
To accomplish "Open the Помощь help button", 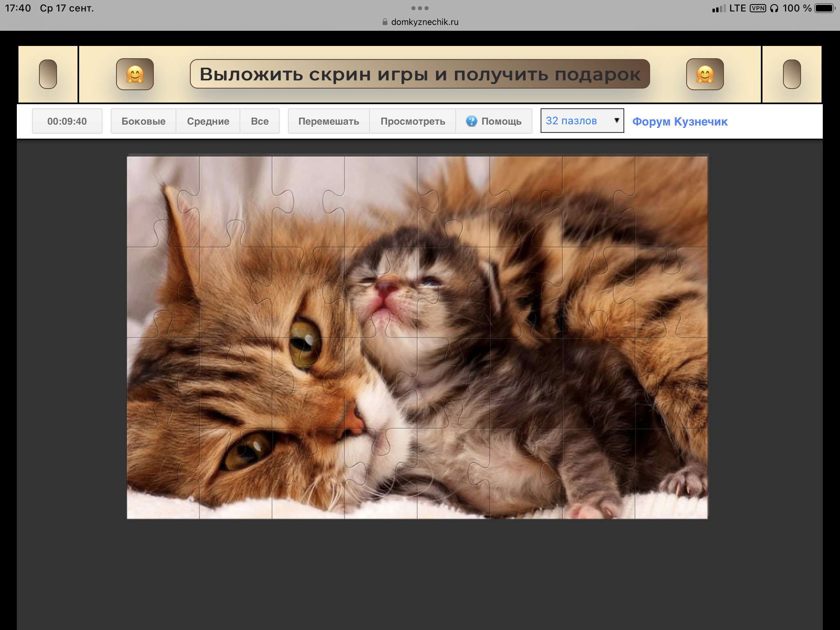I will point(494,121).
